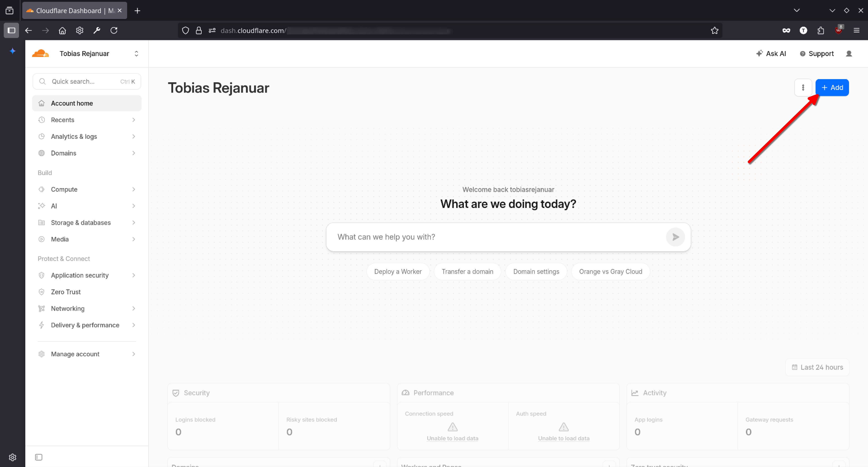Select Zero Trust in the sidebar
868x467 pixels.
click(66, 292)
